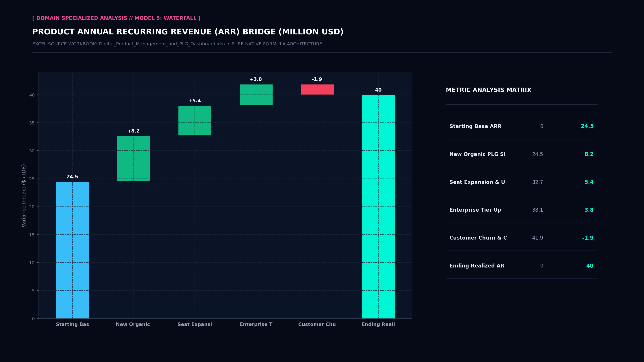Click the 38.1 base value in the Enterprise Tier row
The width and height of the screenshot is (644, 362).
coord(538,210)
